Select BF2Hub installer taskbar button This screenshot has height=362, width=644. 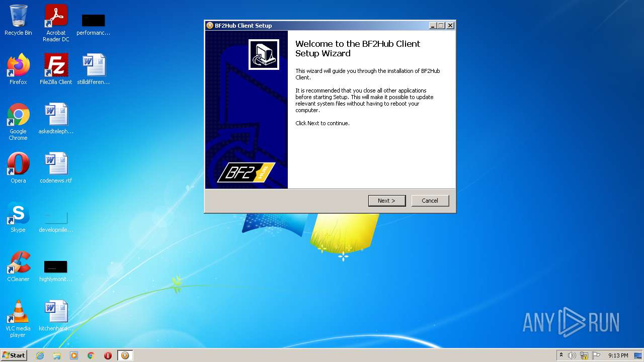pos(125,355)
